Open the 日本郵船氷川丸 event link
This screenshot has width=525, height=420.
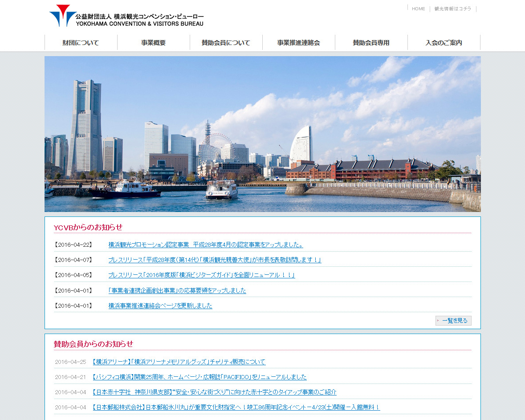pos(236,407)
